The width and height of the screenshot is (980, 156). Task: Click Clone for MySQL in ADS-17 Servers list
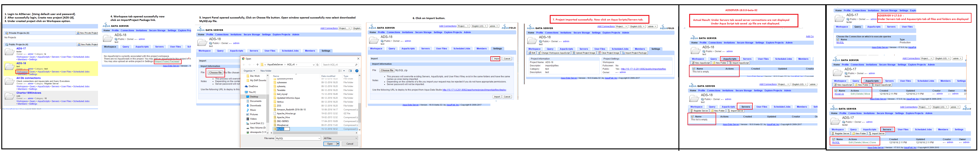[872, 143]
